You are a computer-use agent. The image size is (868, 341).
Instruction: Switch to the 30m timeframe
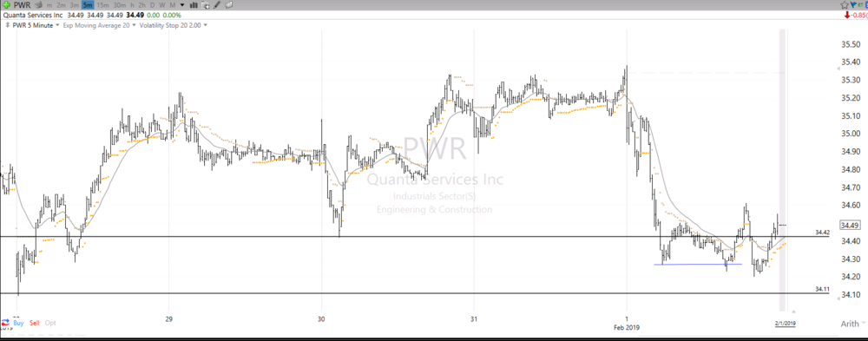[x=120, y=5]
